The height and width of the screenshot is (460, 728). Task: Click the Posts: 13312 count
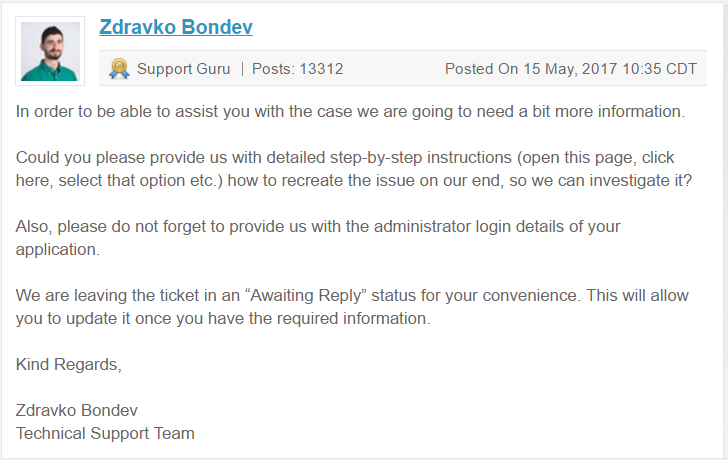[298, 69]
